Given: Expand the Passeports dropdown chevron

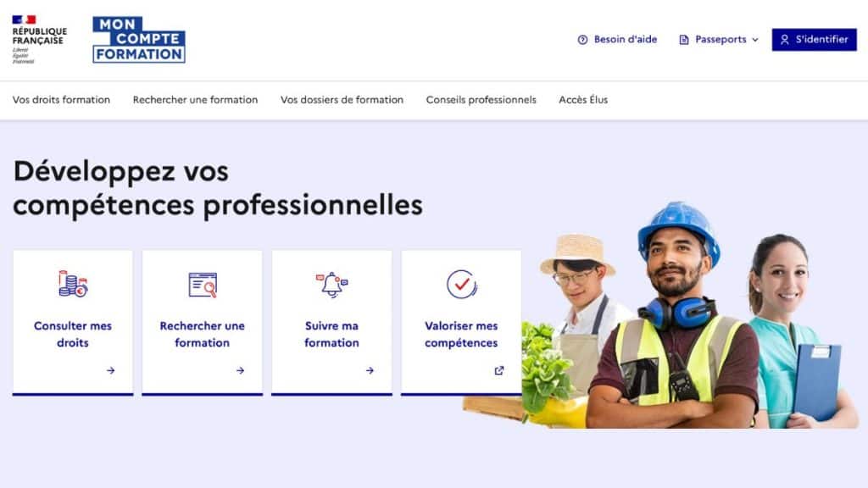Looking at the screenshot, I should pos(755,40).
